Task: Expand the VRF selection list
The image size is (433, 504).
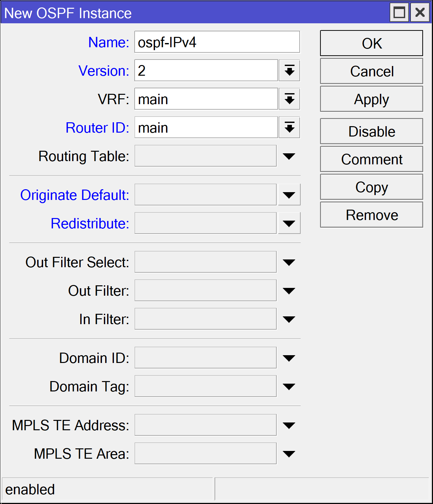Action: click(x=289, y=99)
